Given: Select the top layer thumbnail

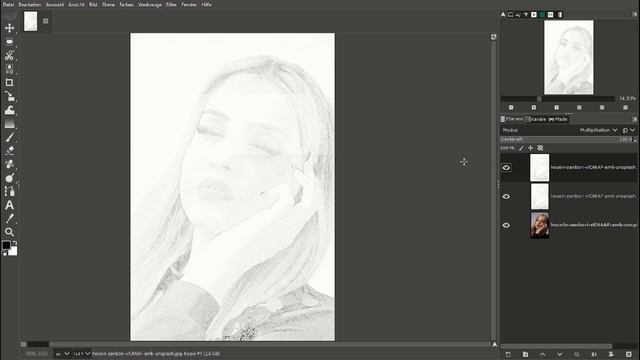Looking at the screenshot, I should (540, 168).
